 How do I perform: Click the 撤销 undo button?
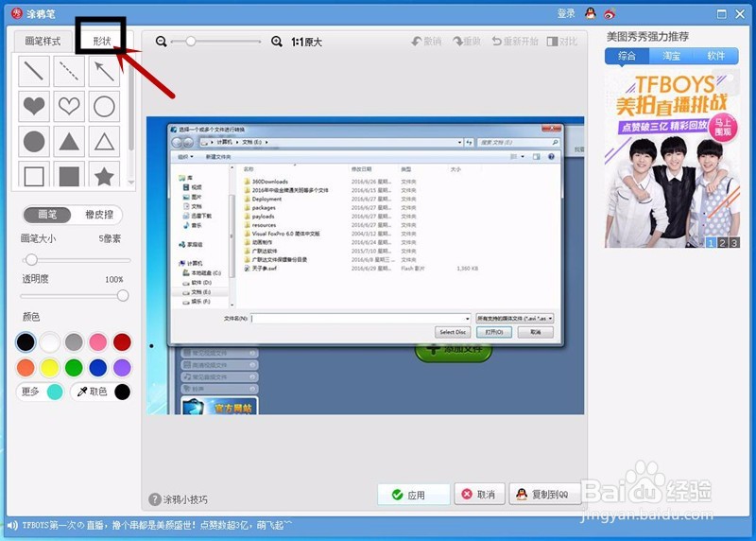(x=426, y=42)
